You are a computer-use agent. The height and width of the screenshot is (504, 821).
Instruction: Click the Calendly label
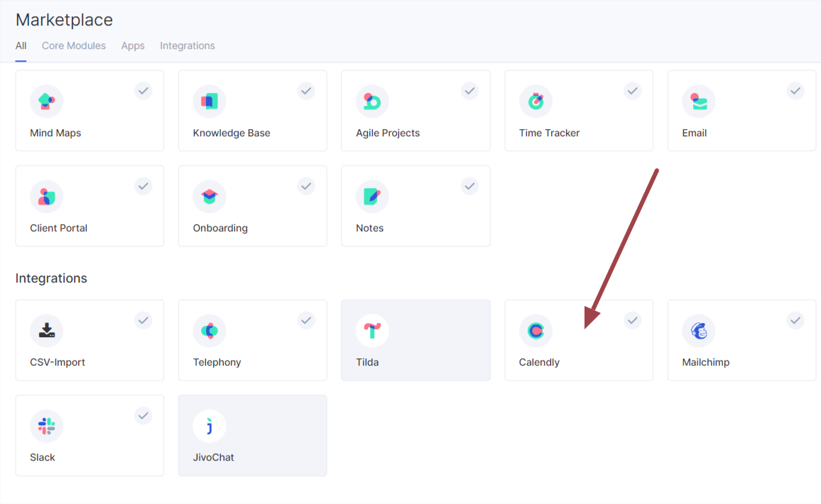tap(539, 362)
